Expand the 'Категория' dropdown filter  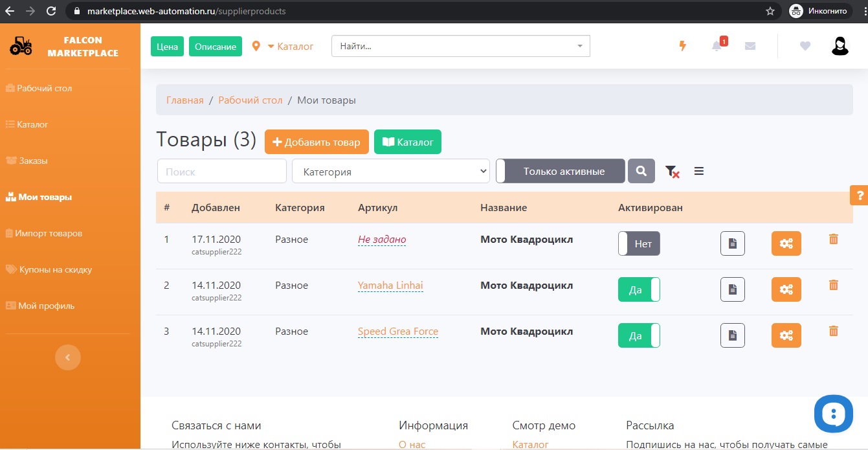[x=391, y=172]
